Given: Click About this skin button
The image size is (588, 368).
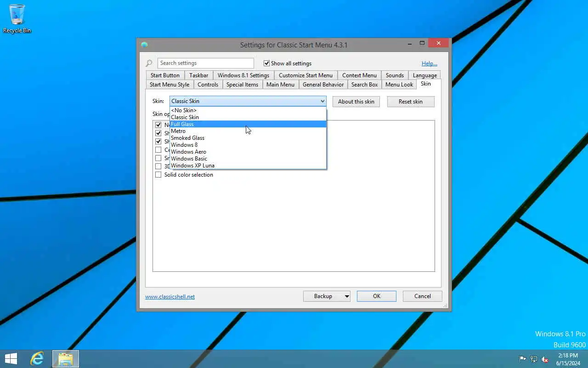Looking at the screenshot, I should click(x=356, y=102).
